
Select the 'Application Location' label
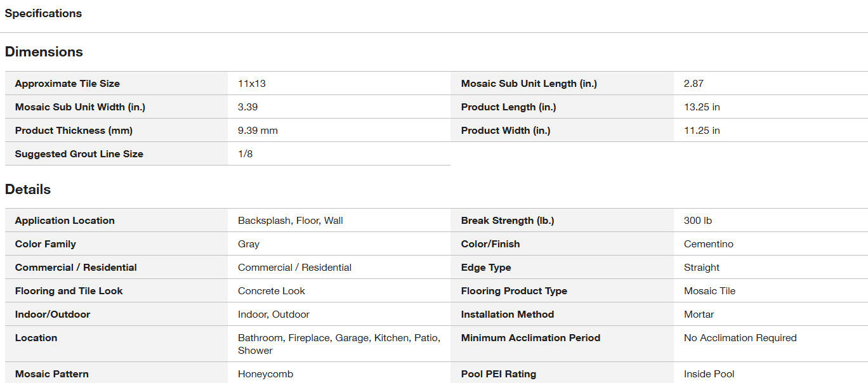click(x=65, y=221)
